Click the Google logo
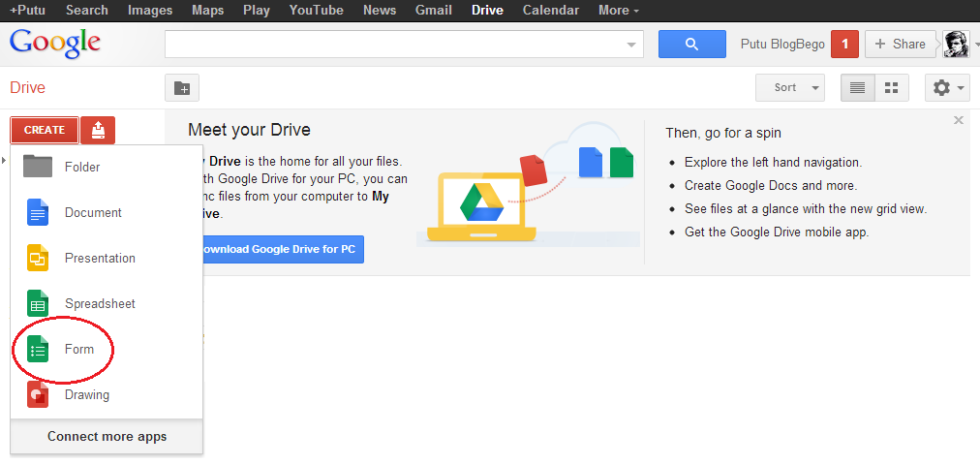 coord(55,44)
